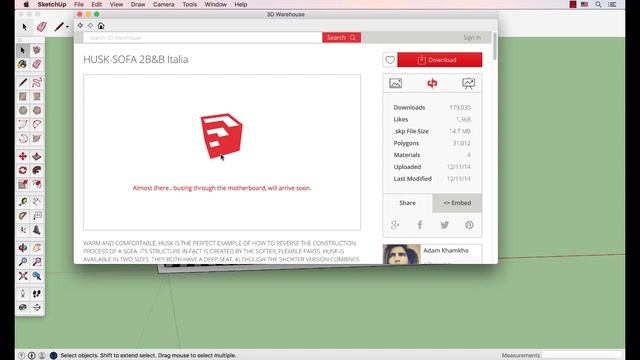Click the Search 3D Warehouse field
Viewport: 640px width, 360px height.
pos(203,38)
